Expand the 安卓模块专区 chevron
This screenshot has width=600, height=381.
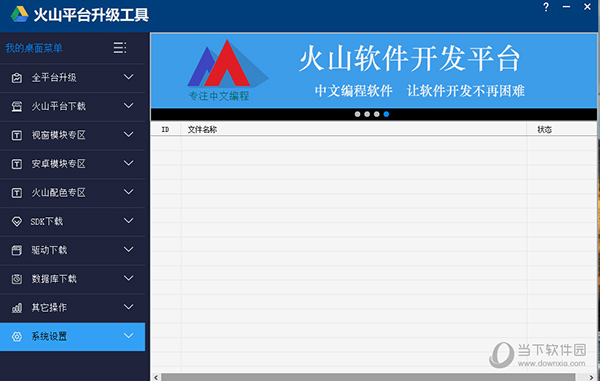129,163
